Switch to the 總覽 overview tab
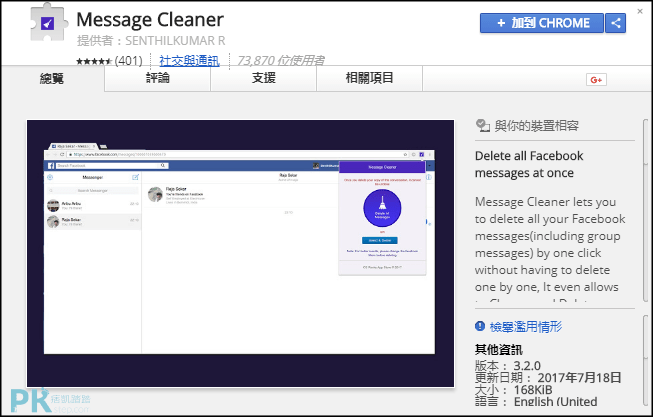 tap(52, 78)
